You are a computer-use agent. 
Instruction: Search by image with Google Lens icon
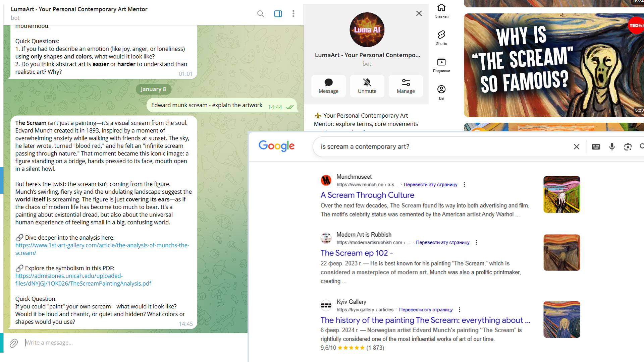tap(628, 146)
